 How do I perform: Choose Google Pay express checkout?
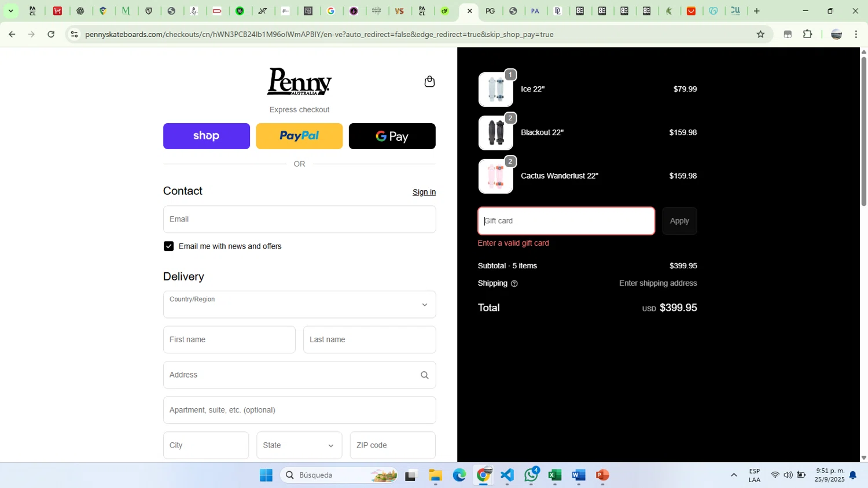tap(392, 136)
